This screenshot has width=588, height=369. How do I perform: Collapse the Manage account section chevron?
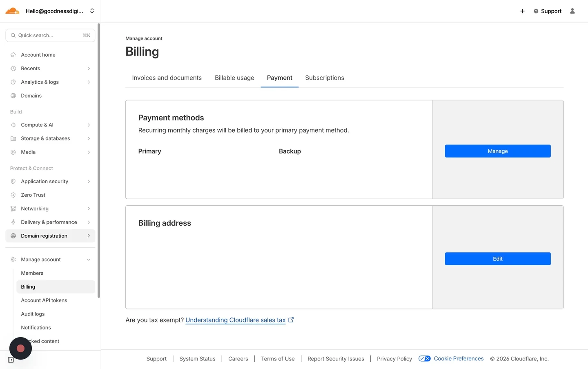89,260
